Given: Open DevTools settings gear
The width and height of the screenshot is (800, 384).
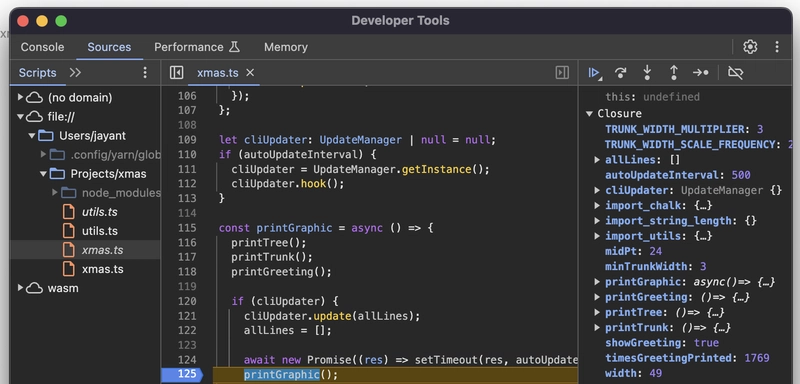Looking at the screenshot, I should point(750,47).
